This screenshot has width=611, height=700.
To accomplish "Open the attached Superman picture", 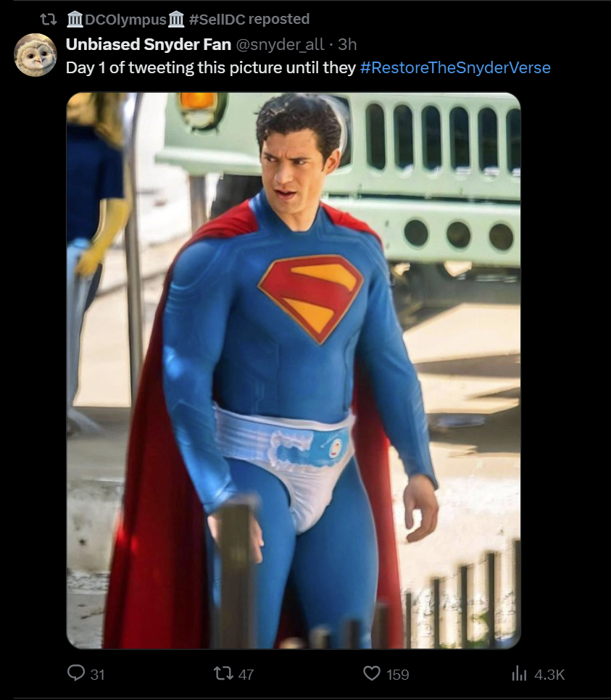I will click(x=294, y=370).
